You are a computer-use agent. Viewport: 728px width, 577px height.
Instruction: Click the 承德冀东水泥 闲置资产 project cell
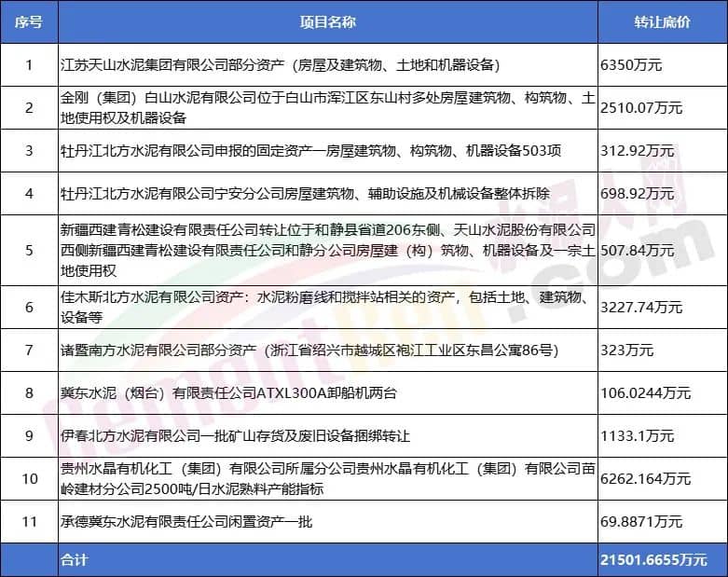pyautogui.click(x=186, y=522)
